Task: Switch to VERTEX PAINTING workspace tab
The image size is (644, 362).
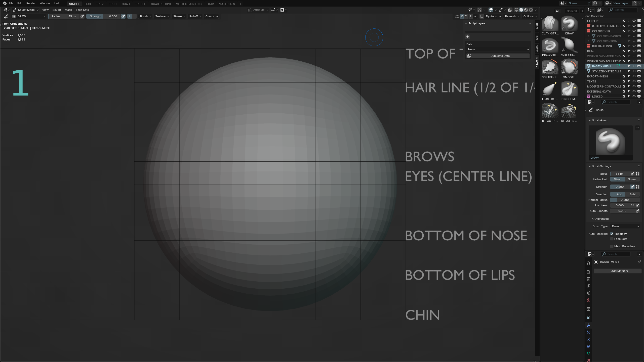Action: click(189, 4)
